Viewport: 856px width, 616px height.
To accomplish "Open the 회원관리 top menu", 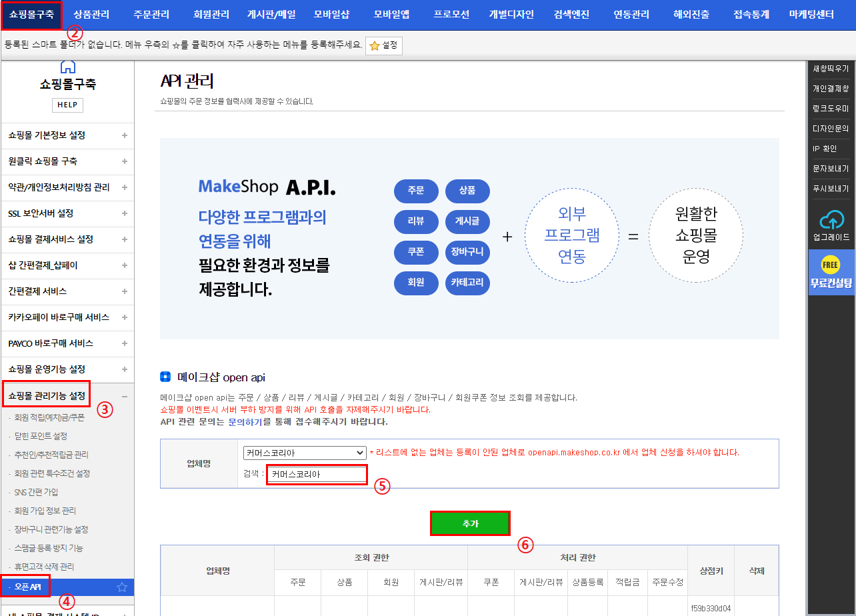I will coord(211,15).
